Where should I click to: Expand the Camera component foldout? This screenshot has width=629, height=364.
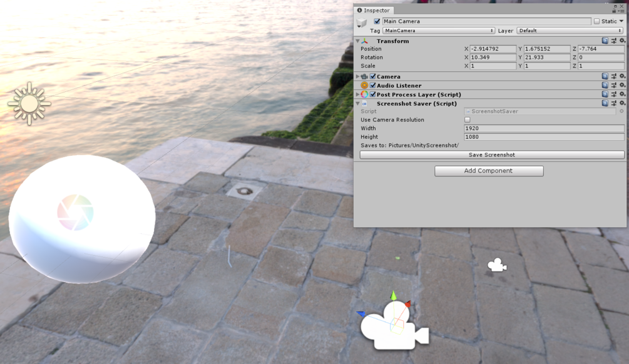[356, 76]
